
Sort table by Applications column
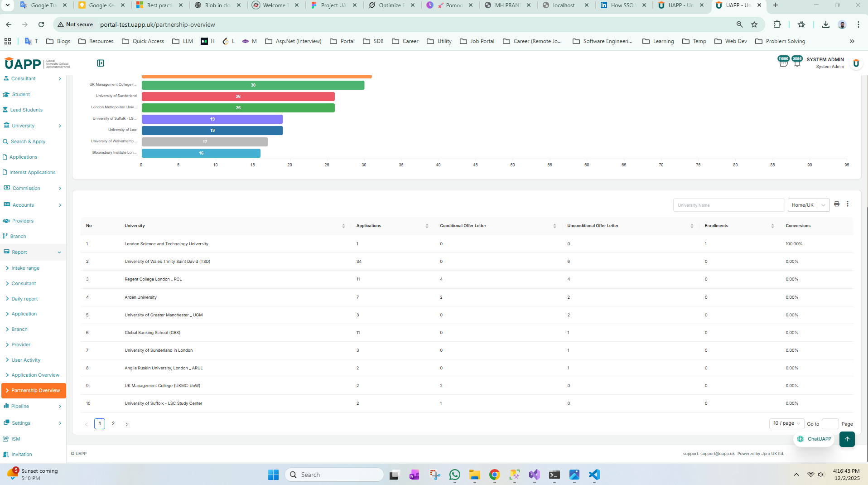coord(427,226)
